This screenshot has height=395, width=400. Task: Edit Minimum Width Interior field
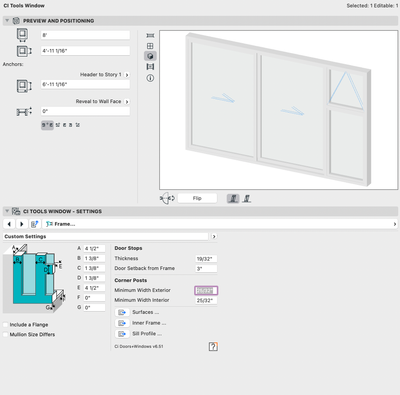tap(206, 300)
